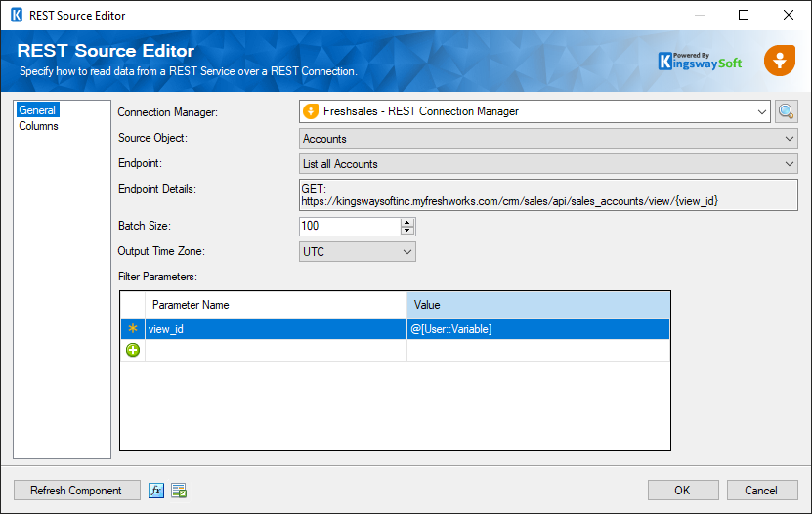Click the table icon next to fx
812x514 pixels.
tap(179, 491)
